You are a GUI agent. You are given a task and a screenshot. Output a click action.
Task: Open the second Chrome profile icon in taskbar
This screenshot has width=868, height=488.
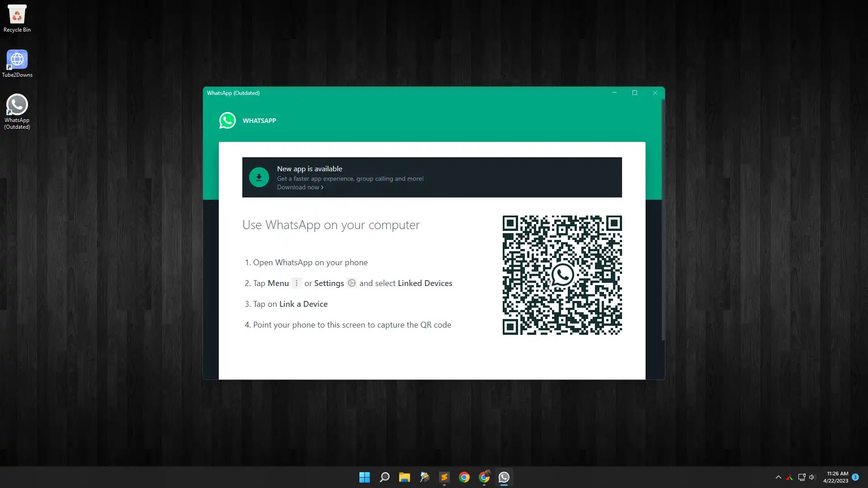coord(484,477)
